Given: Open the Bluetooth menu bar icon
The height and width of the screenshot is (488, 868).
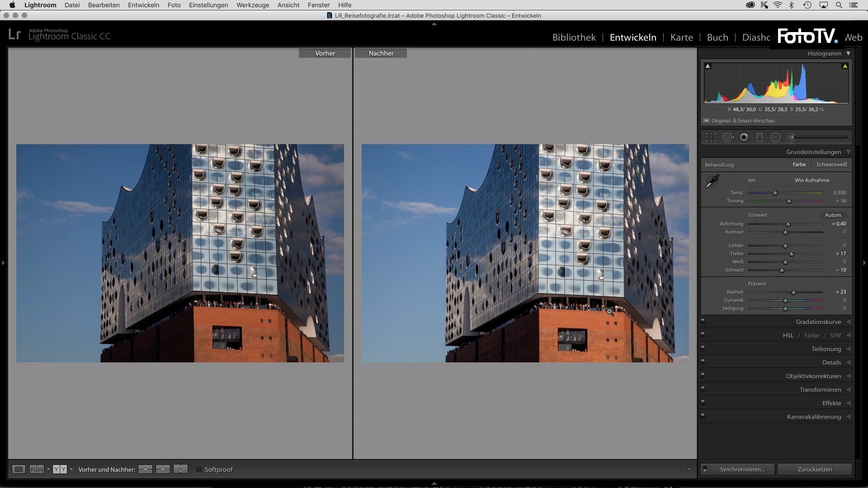Looking at the screenshot, I should click(x=792, y=5).
